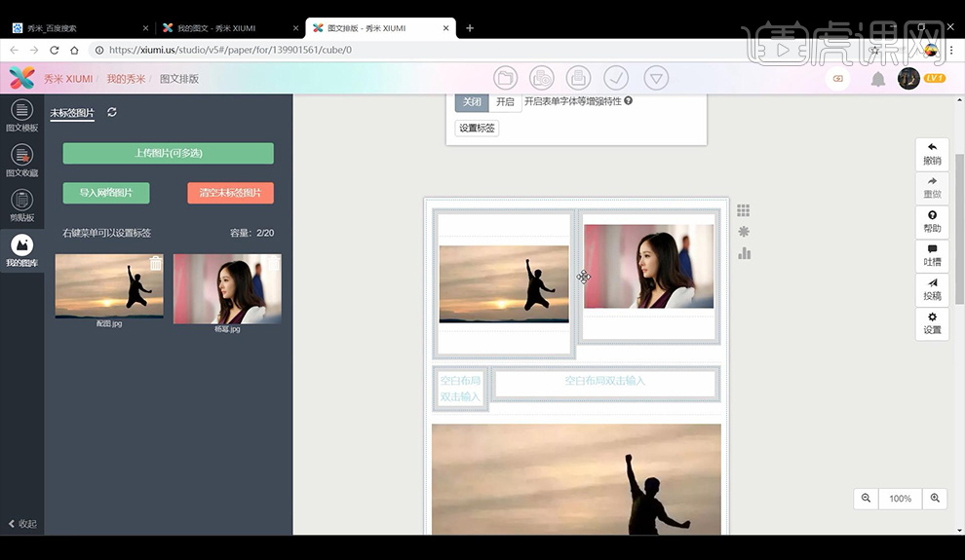Click the preview icon in top toolbar
The image size is (965, 560).
click(542, 78)
